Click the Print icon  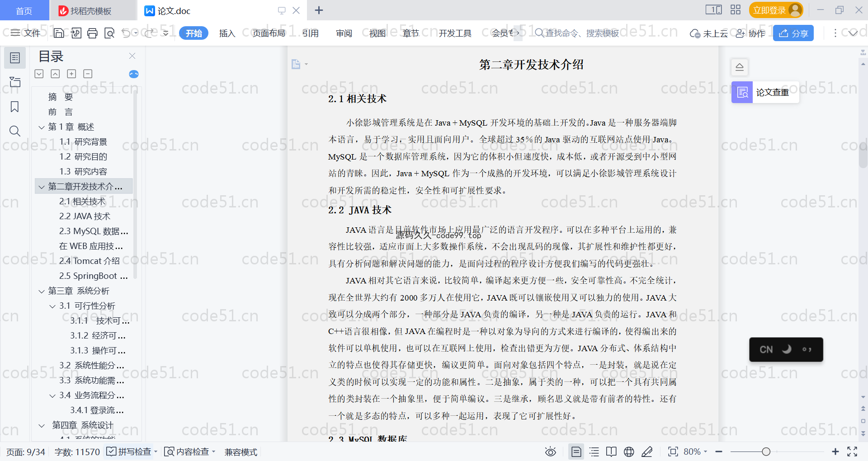click(x=93, y=33)
